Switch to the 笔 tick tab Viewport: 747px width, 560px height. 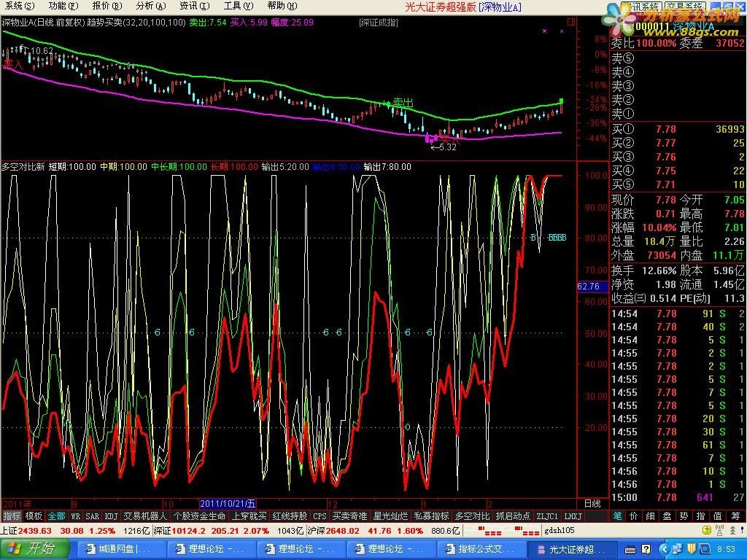(617, 516)
